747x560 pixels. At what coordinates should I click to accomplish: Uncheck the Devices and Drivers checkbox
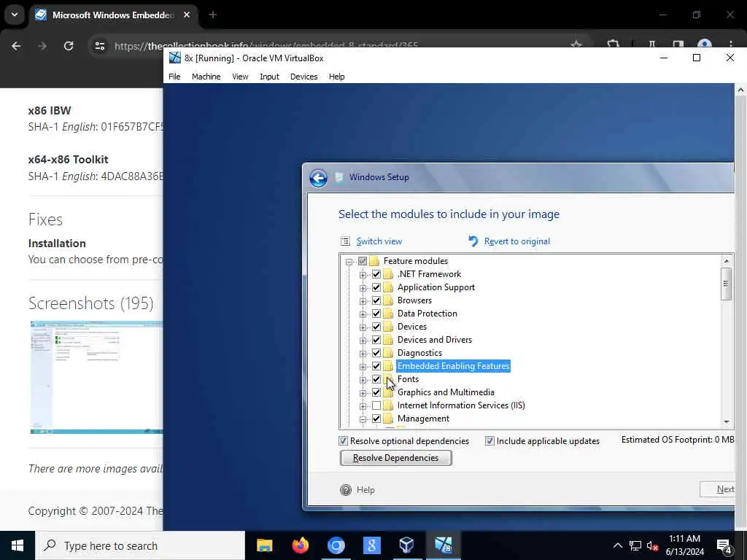[x=376, y=340]
